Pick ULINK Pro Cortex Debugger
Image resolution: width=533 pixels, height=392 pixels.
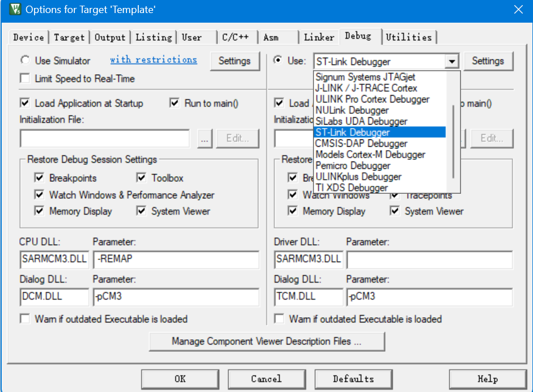pos(380,99)
